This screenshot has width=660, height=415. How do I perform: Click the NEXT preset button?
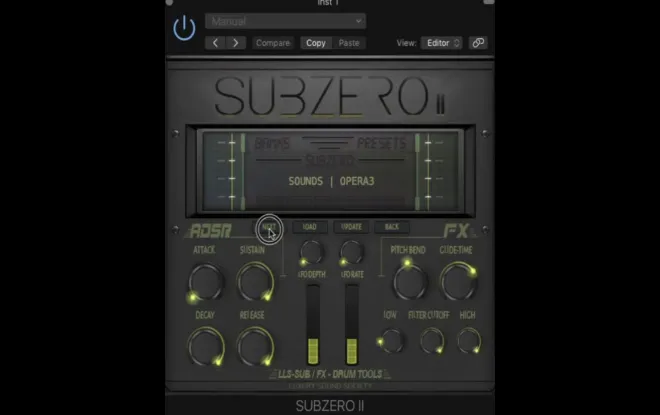pyautogui.click(x=269, y=227)
